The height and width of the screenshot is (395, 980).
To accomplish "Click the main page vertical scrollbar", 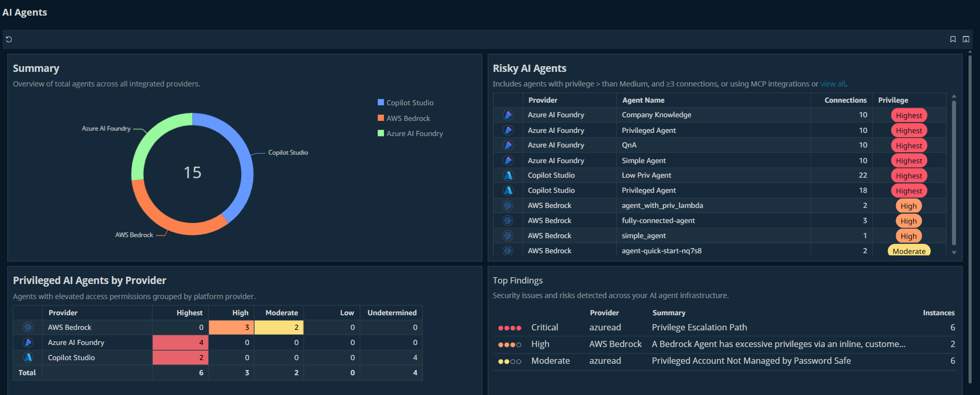I will click(970, 219).
